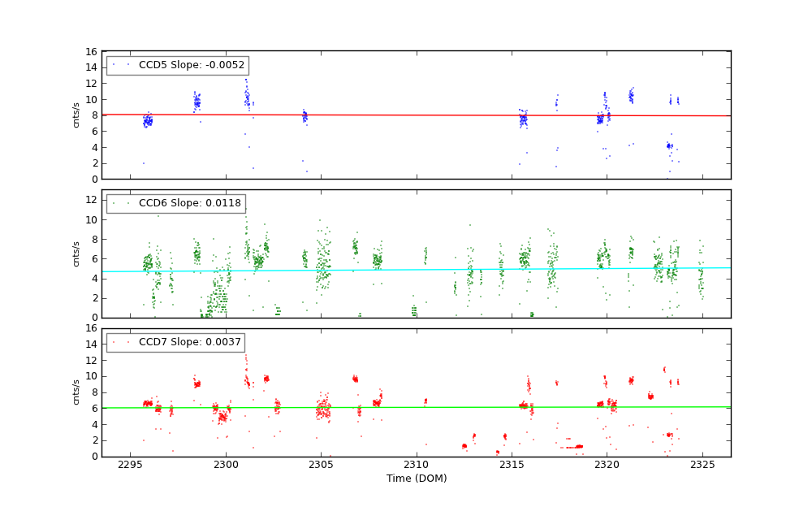The height and width of the screenshot is (507, 812).
Task: Click the 2315 x-axis tick label
Action: (x=512, y=465)
